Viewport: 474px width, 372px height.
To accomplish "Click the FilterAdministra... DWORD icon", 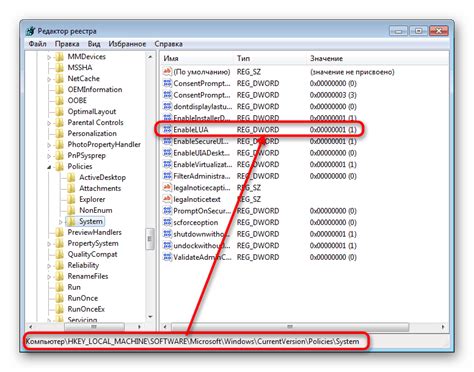I will click(x=167, y=176).
